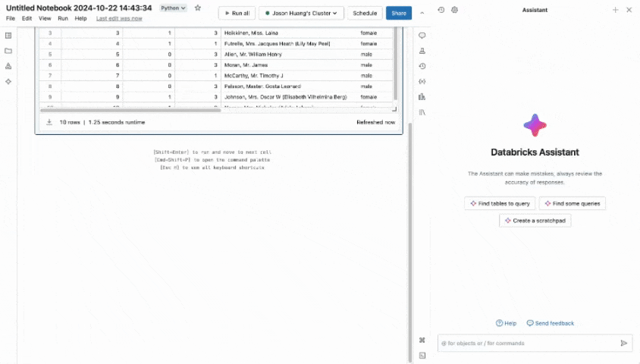Click the table resize handle corner
Image resolution: width=640 pixels, height=364 pixels.
pyautogui.click(x=394, y=109)
